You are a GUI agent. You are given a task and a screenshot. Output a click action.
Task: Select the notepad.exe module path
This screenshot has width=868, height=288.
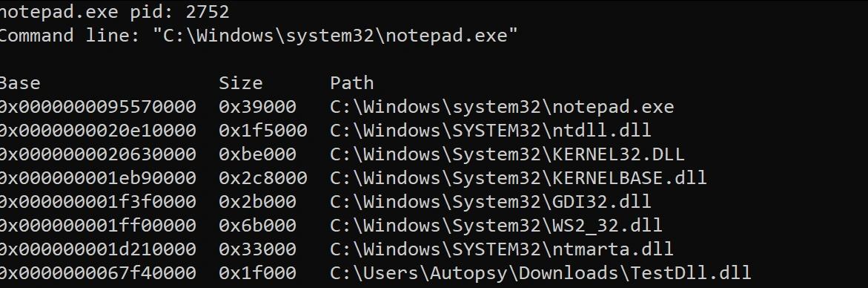502,107
